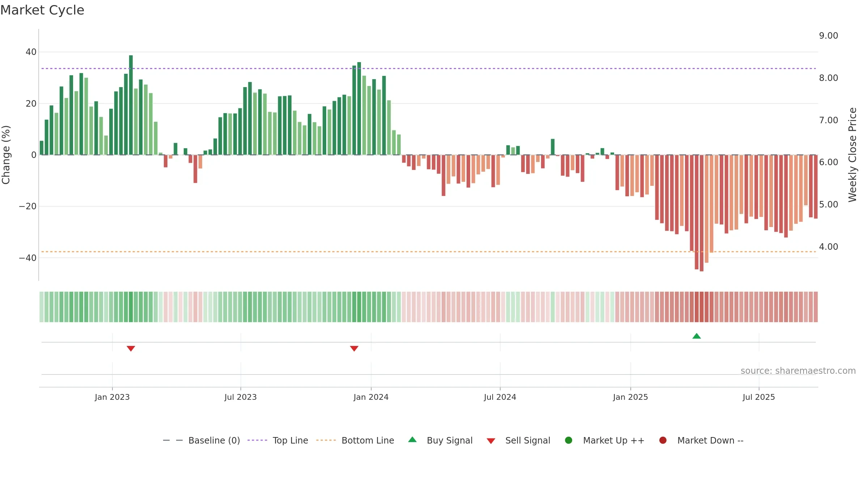Click the gray dashed Baseline swatch in legend
This screenshot has height=488, width=868.
[173, 440]
